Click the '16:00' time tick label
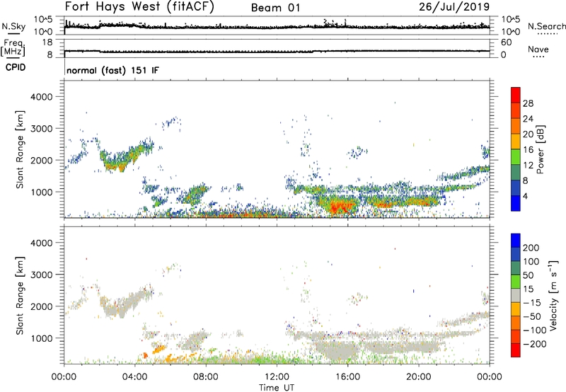The height and width of the screenshot is (392, 566). coord(347,377)
